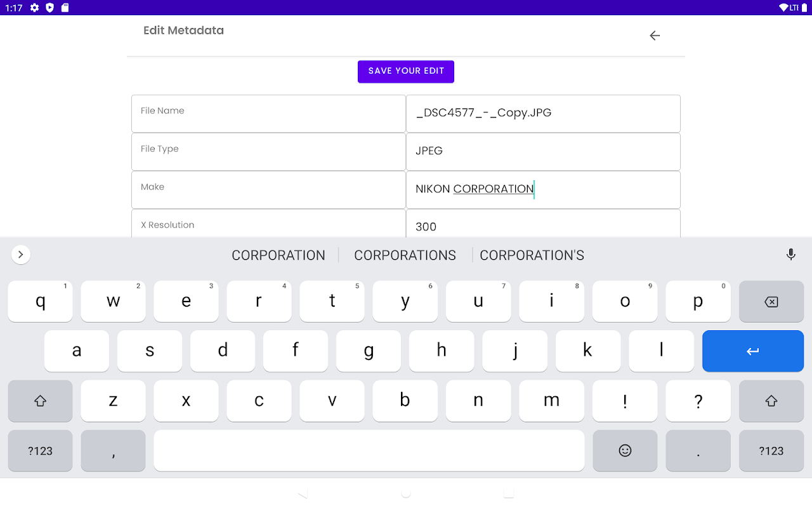
Task: Click the Make label cell
Action: pos(268,190)
